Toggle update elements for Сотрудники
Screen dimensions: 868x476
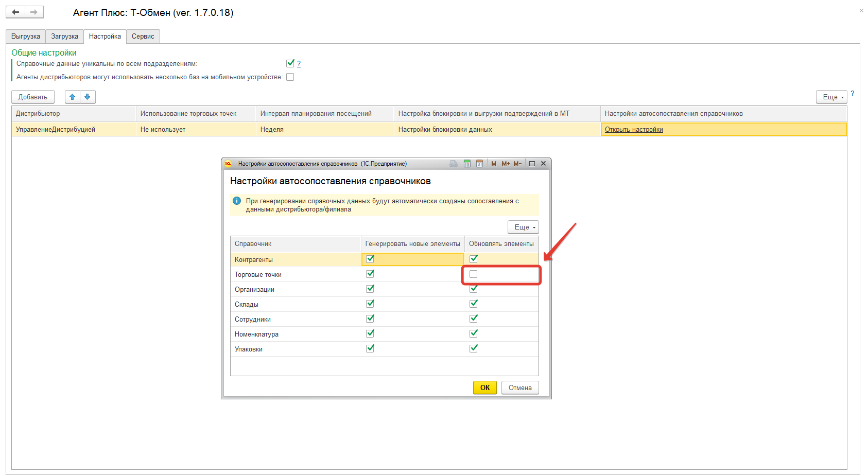point(474,319)
